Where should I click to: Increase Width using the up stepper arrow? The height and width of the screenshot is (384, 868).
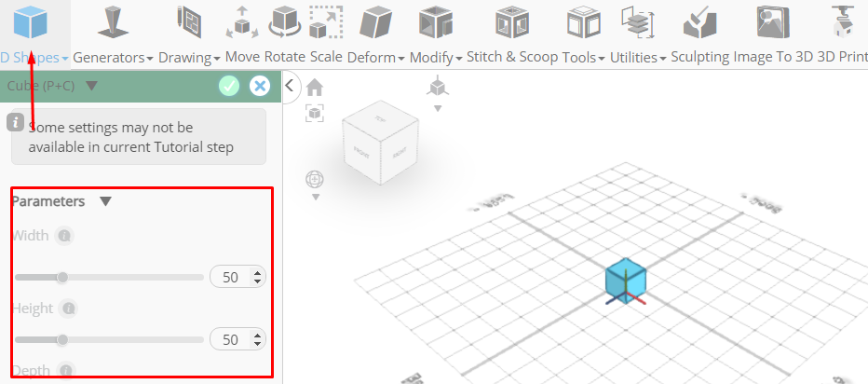[257, 273]
